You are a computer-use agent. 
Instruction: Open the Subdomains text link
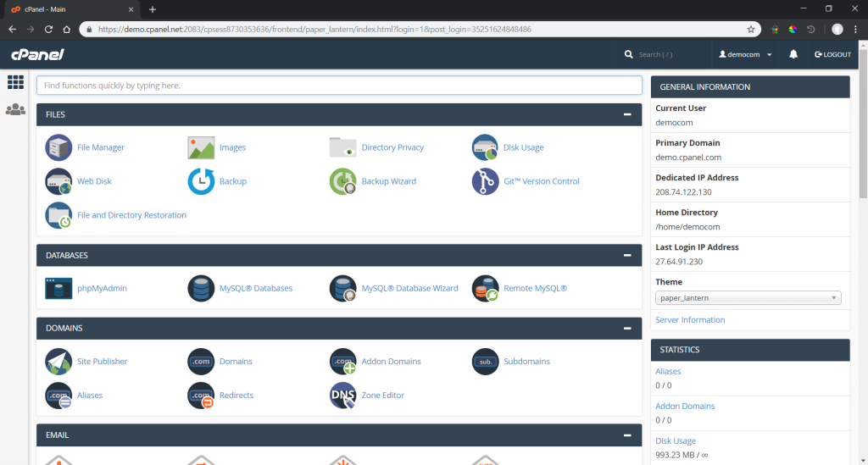(526, 362)
